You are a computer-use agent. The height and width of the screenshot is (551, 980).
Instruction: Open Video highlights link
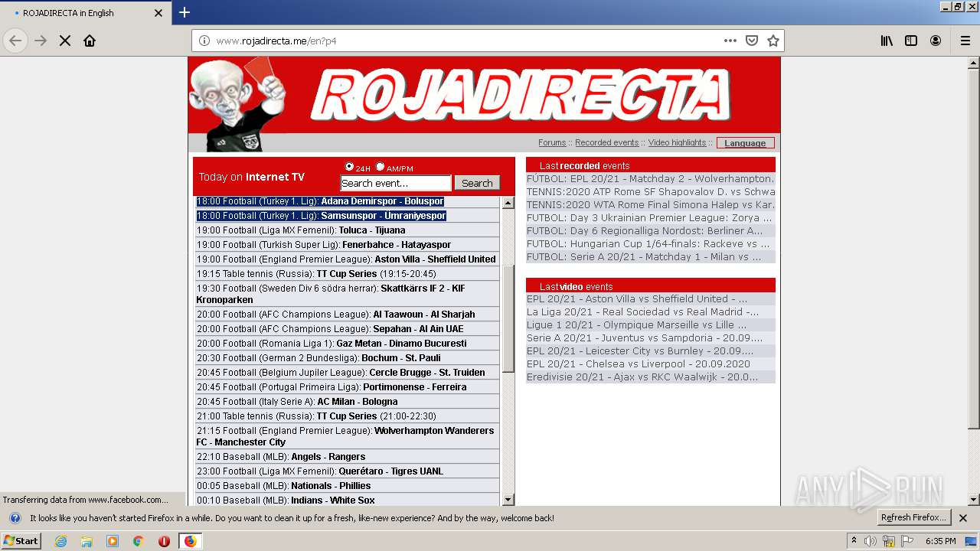[677, 142]
